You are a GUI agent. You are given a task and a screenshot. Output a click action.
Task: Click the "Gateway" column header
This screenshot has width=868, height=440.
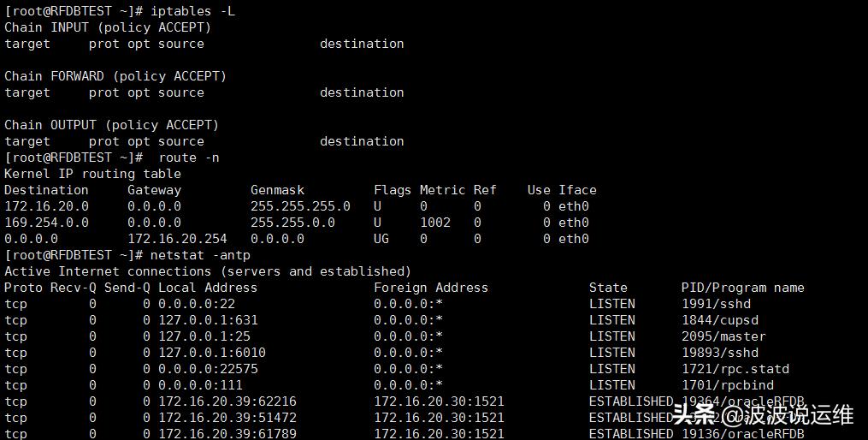coord(155,190)
